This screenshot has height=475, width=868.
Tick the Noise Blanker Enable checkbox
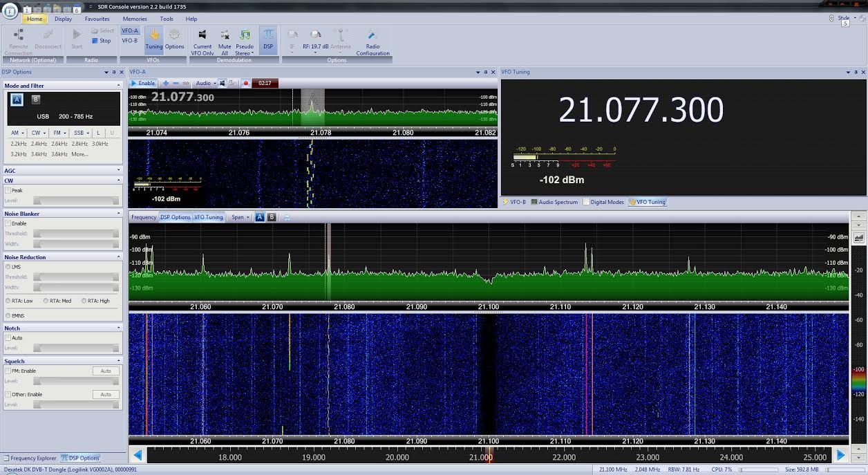tap(8, 223)
